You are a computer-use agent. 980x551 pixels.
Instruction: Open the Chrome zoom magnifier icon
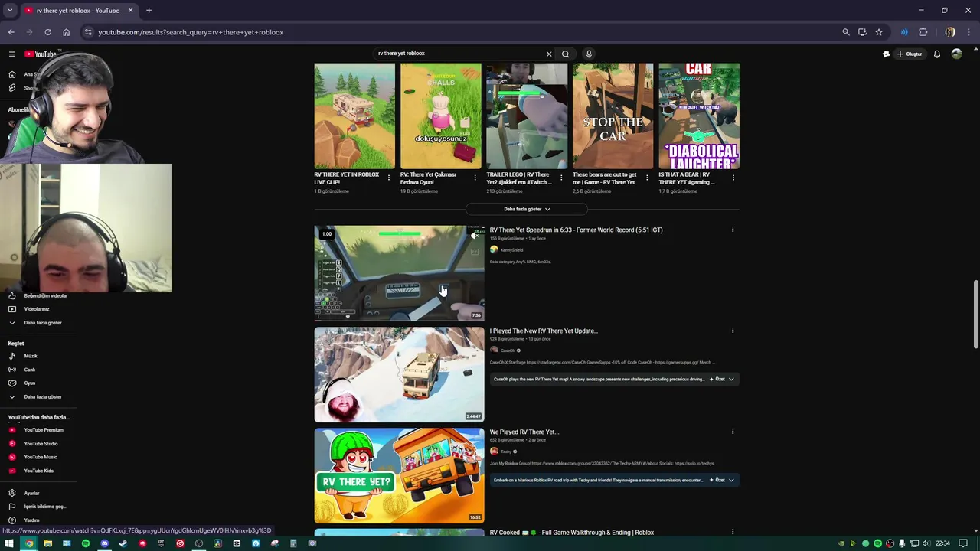(x=846, y=32)
